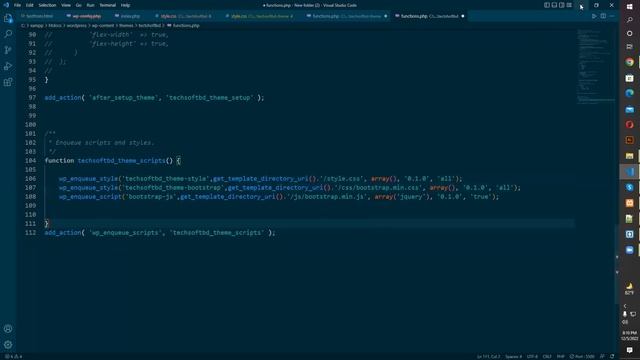Viewport: 640px width, 360px height.
Task: Click the themes breadcrumb segment
Action: 126,26
